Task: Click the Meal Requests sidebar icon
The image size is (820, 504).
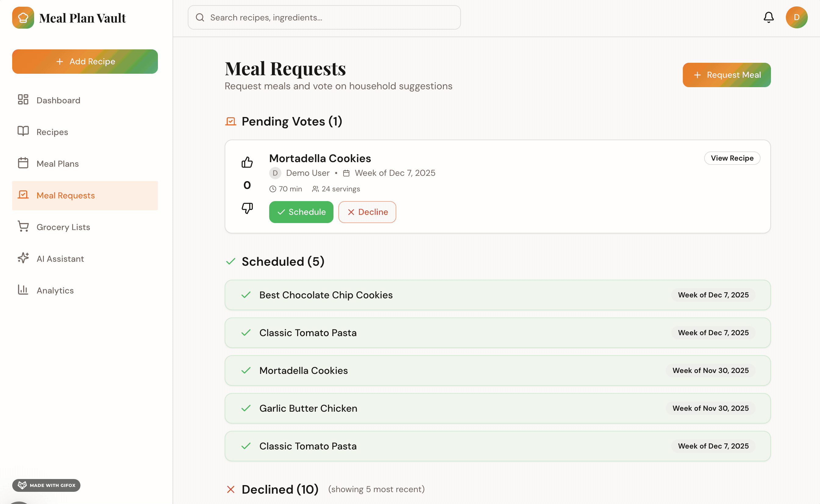Action: (23, 195)
